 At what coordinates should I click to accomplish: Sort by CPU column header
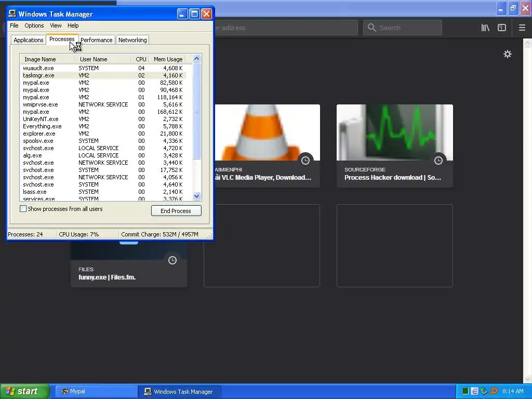140,59
